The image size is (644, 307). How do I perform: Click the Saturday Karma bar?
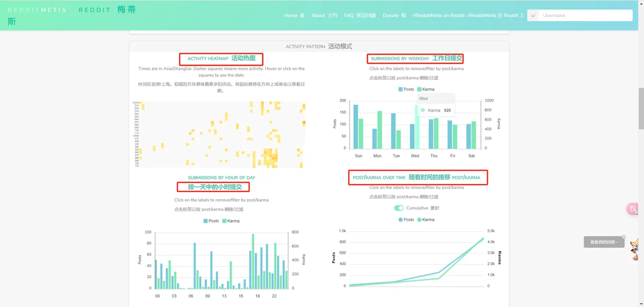[x=473, y=135]
